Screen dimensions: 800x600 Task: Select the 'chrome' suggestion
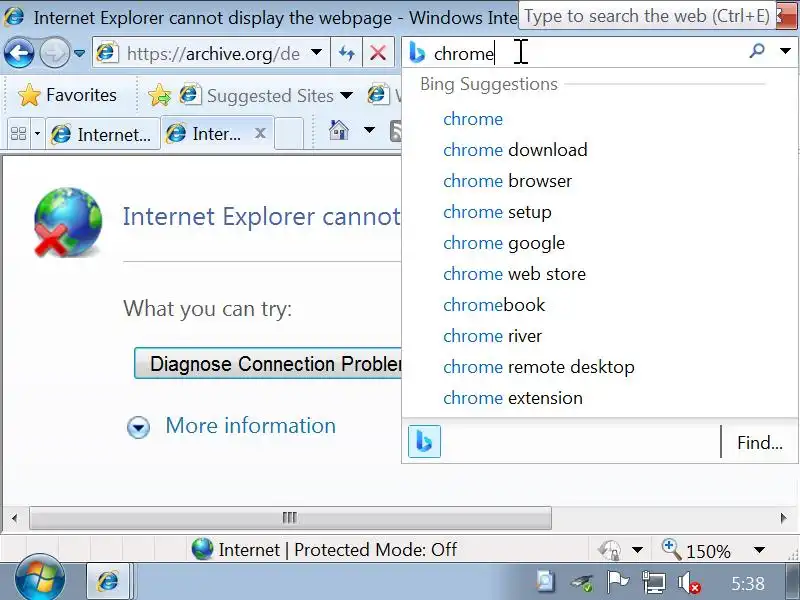473,119
